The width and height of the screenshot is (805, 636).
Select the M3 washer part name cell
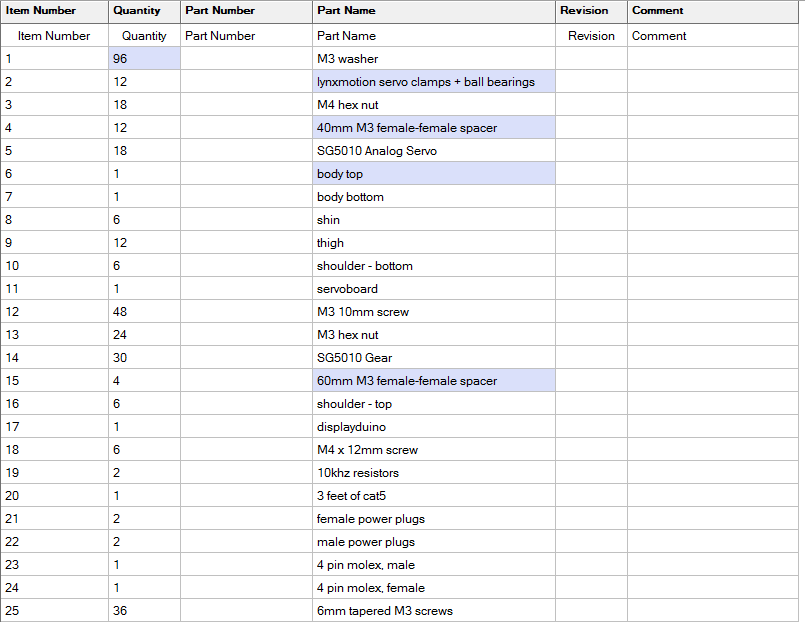433,59
